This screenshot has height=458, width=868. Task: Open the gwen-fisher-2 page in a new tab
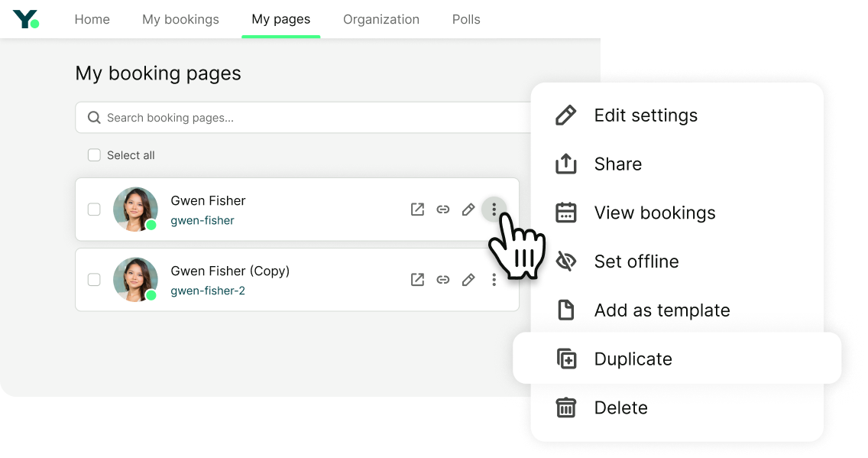coord(417,280)
